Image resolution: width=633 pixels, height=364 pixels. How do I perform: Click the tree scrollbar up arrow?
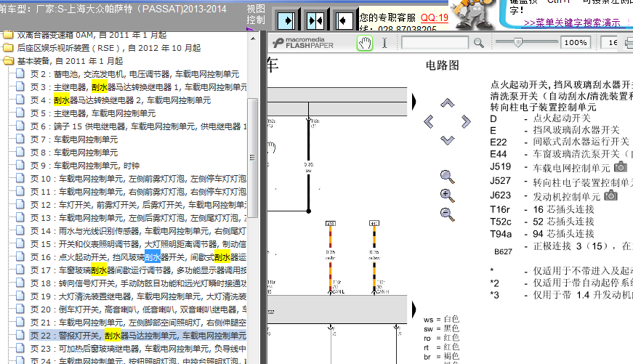tap(253, 39)
